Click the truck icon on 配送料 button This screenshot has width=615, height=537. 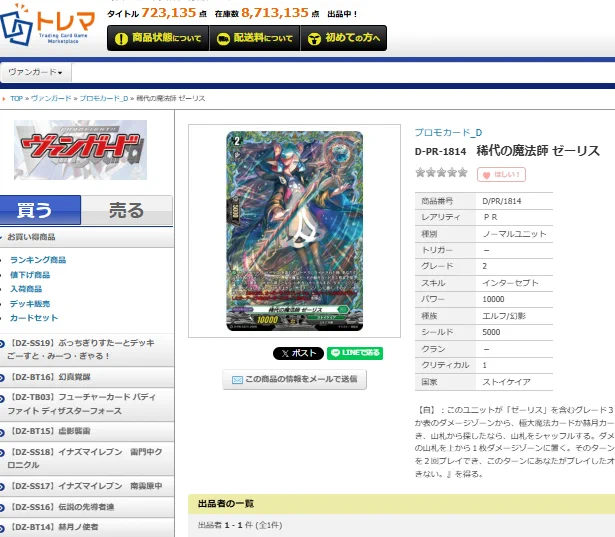tap(223, 39)
